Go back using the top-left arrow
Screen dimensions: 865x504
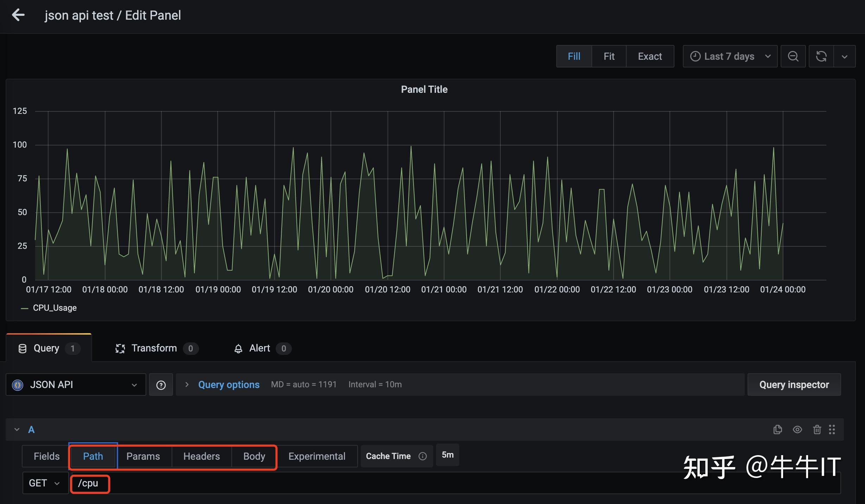click(x=18, y=15)
